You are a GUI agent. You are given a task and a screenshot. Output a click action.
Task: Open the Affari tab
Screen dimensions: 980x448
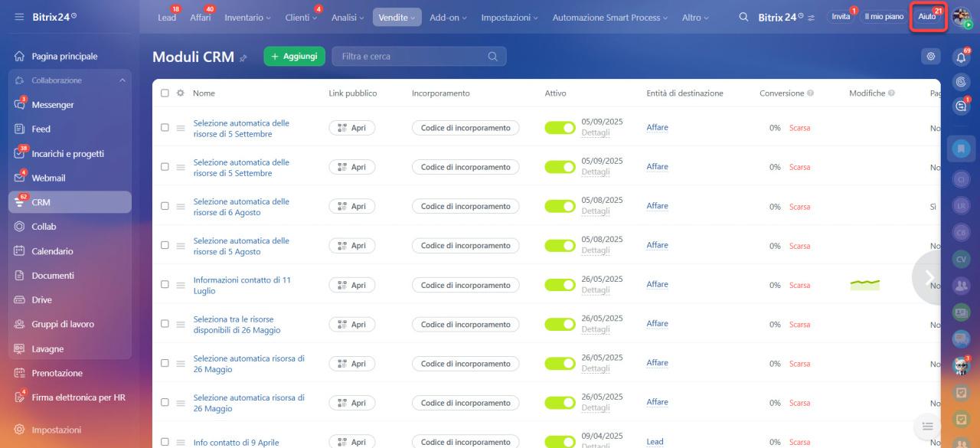point(200,18)
